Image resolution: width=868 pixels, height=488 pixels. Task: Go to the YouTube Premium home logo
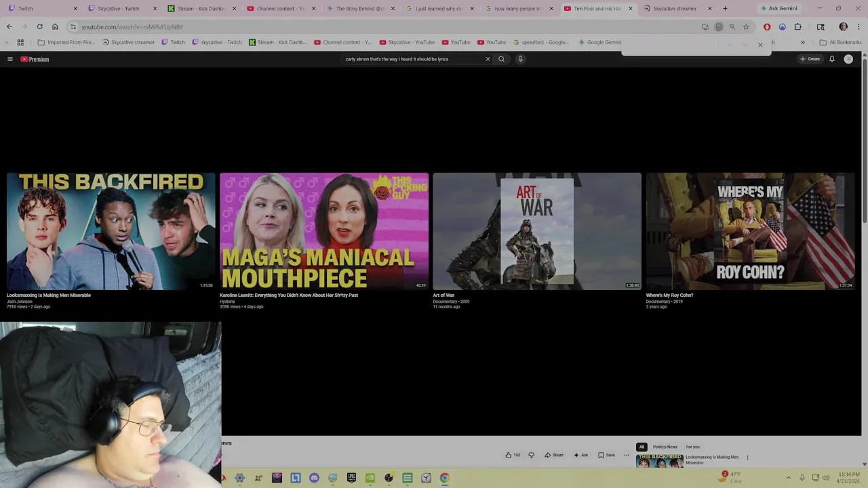35,59
